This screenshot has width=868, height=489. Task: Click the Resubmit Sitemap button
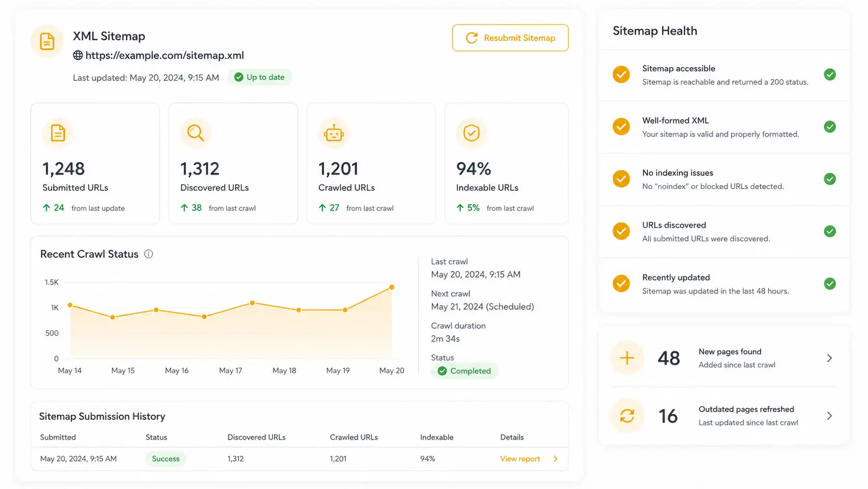[510, 38]
